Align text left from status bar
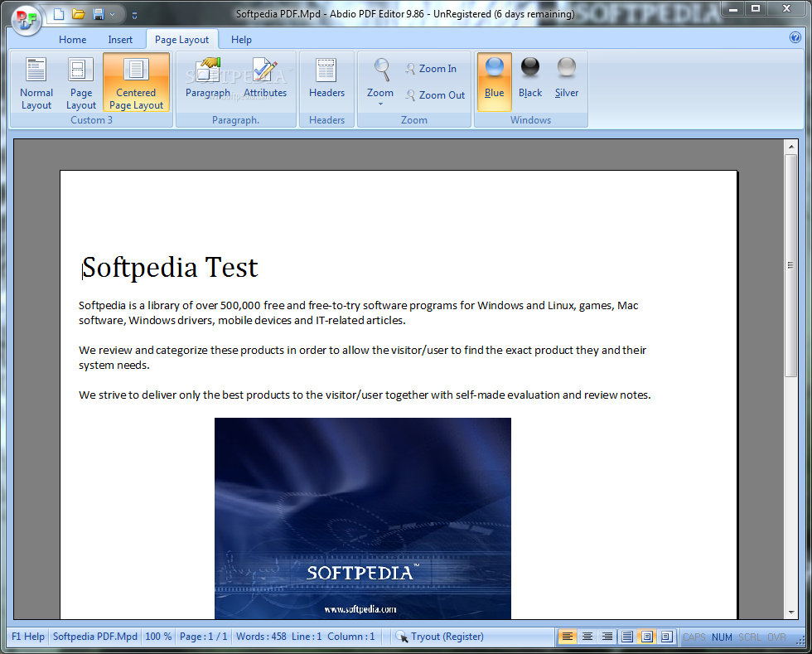The height and width of the screenshot is (654, 812). click(x=568, y=637)
